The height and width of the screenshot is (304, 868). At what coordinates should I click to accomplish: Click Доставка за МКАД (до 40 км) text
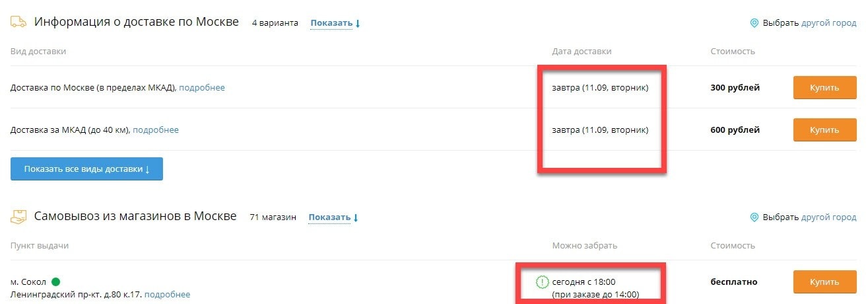coord(69,130)
